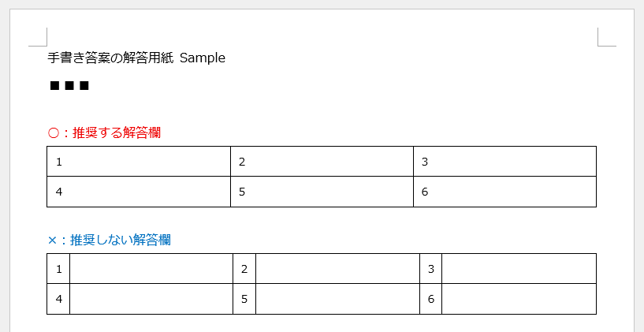The height and width of the screenshot is (332, 644).
Task: Click the blue heading '×：推奨しない解答欄'
Action: click(109, 240)
